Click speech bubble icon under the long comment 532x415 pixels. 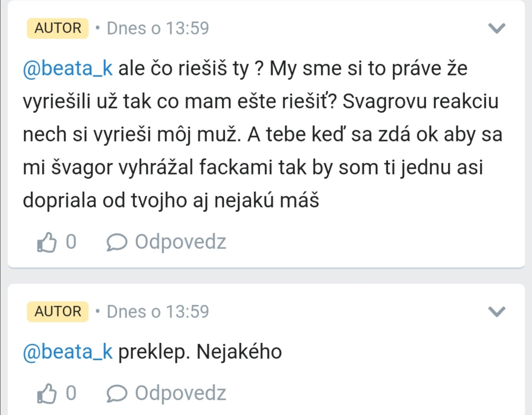[x=117, y=242]
